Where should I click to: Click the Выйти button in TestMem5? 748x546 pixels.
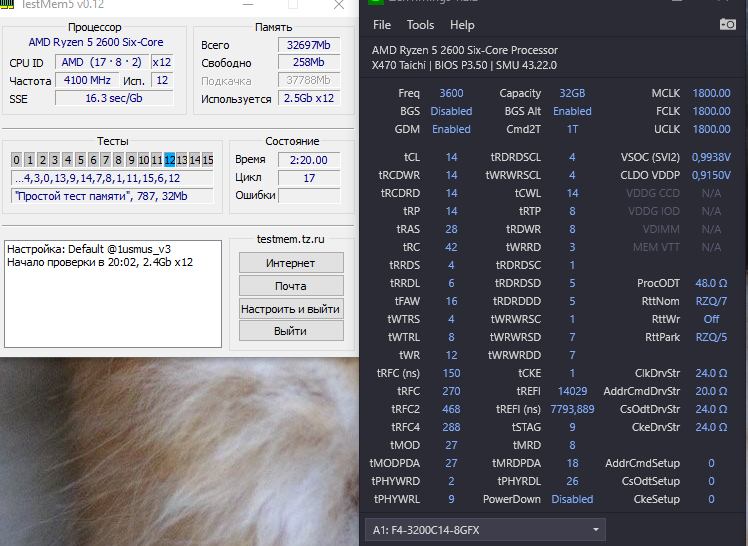point(291,331)
